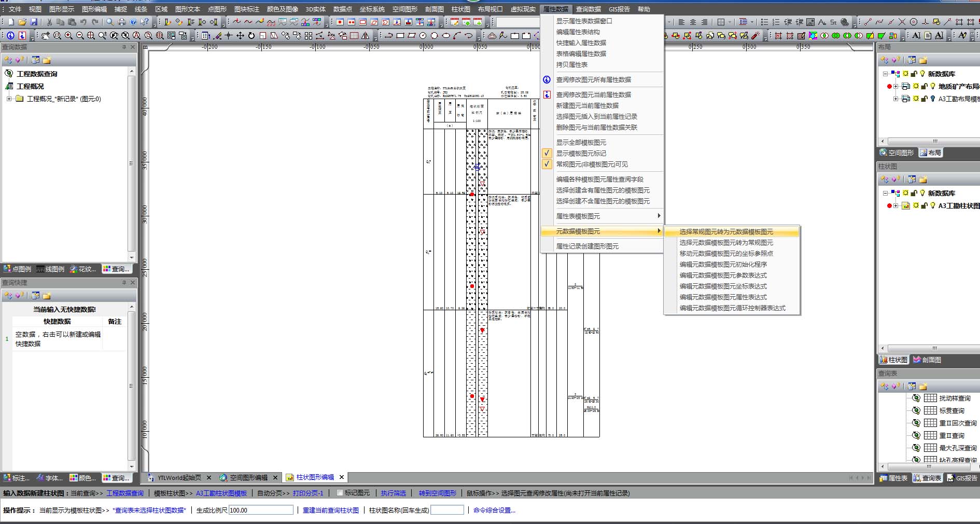Expand the 工程概况_*新记录* tree node
Screen dimensions: 980x524
click(x=9, y=99)
